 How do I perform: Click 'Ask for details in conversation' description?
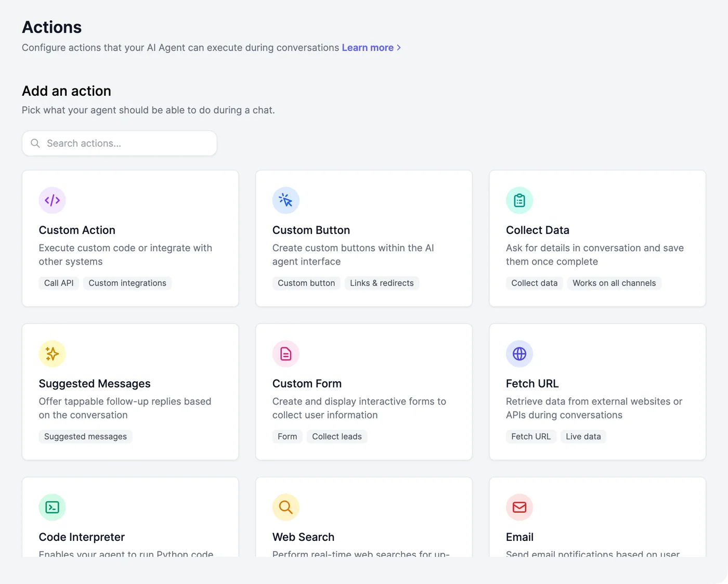click(x=595, y=255)
